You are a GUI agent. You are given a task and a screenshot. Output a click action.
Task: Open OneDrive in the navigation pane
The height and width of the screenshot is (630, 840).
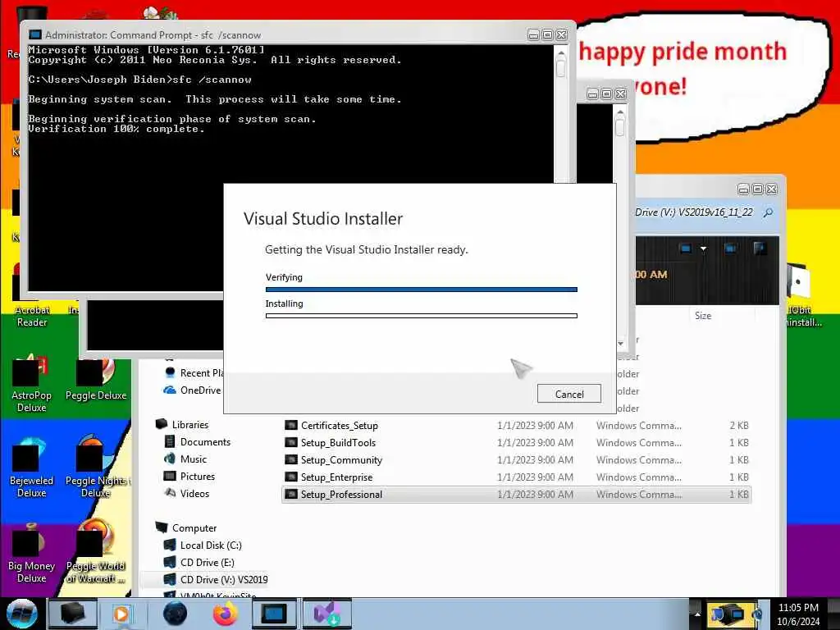(x=200, y=390)
